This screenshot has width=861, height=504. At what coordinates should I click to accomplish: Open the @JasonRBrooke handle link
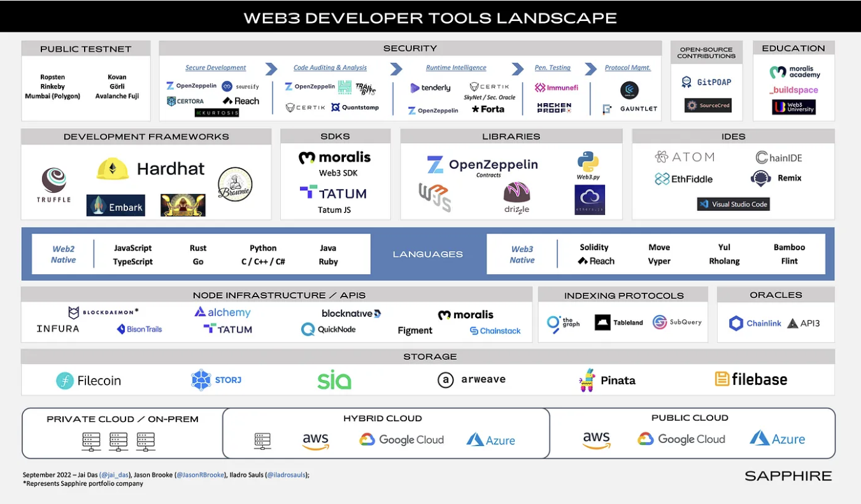[200, 475]
